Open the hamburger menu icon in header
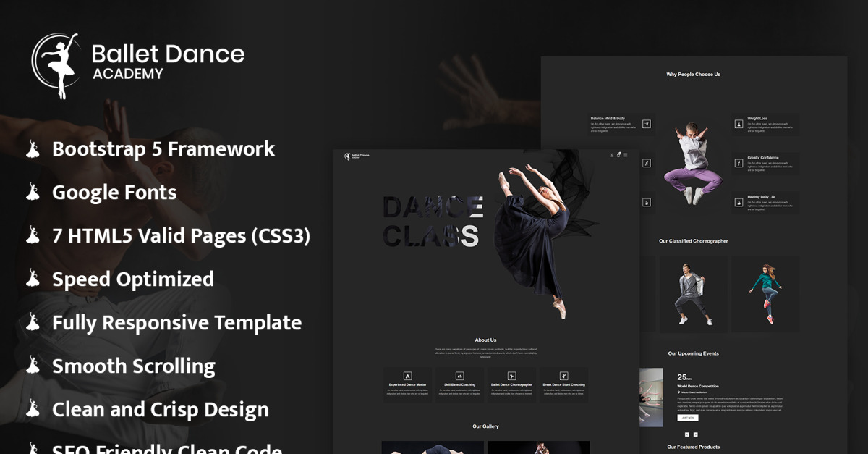 626,155
